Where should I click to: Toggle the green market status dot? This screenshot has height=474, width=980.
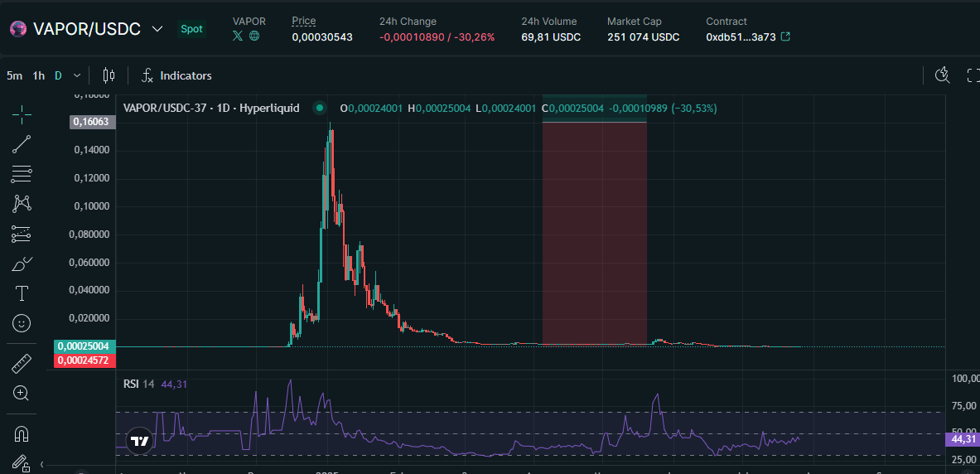(320, 109)
